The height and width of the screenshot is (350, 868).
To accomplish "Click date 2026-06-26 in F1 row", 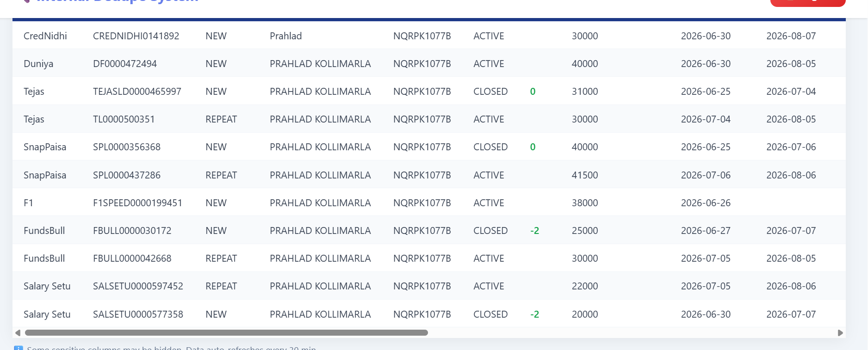I will click(x=706, y=203).
